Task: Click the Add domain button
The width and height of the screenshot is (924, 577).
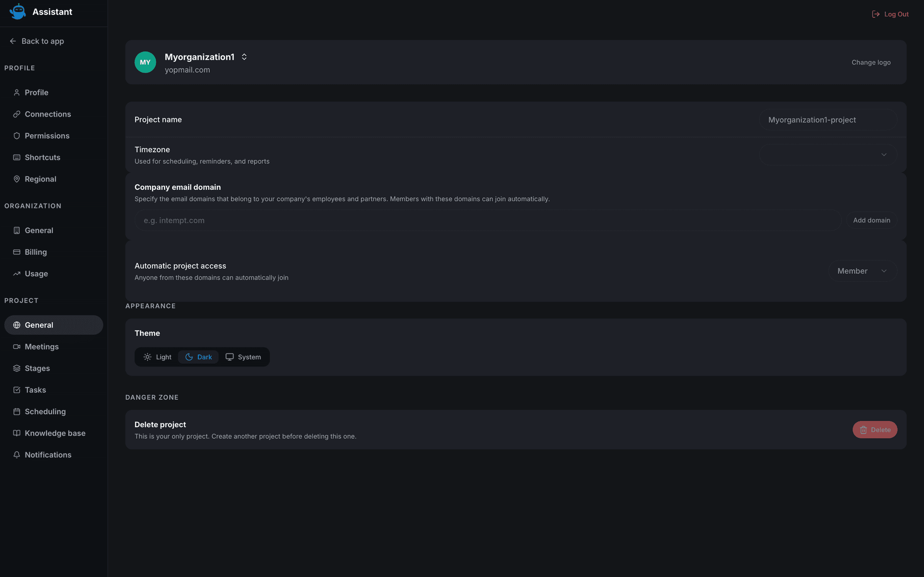Action: tap(872, 220)
